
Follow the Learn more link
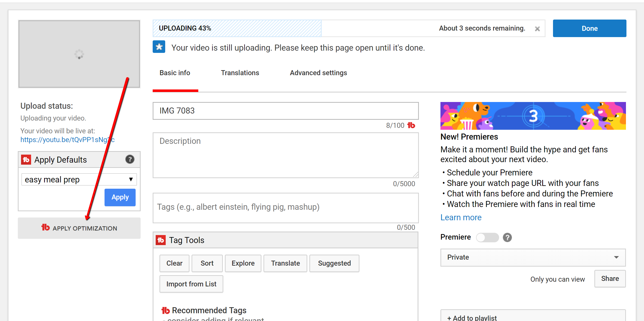click(x=461, y=217)
